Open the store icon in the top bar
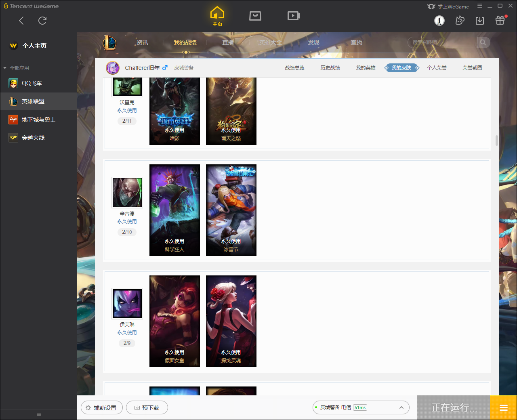 pos(255,16)
